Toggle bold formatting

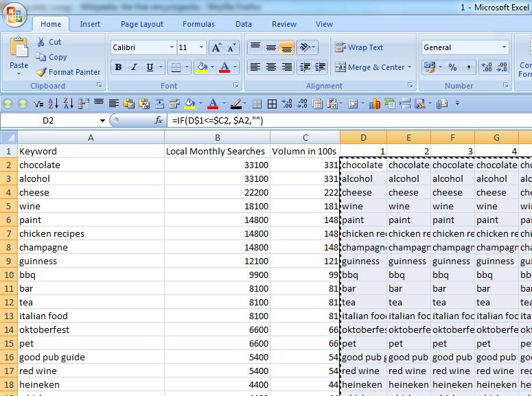pos(119,67)
